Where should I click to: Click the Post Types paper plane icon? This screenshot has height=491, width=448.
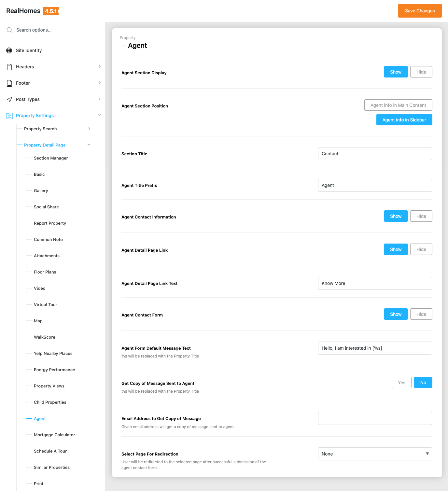pyautogui.click(x=9, y=99)
